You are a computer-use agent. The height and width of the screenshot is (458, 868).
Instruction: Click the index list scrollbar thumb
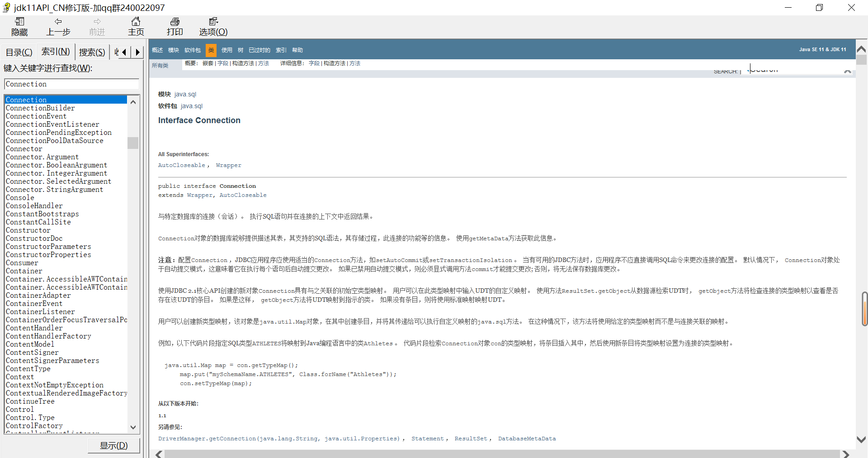[133, 143]
